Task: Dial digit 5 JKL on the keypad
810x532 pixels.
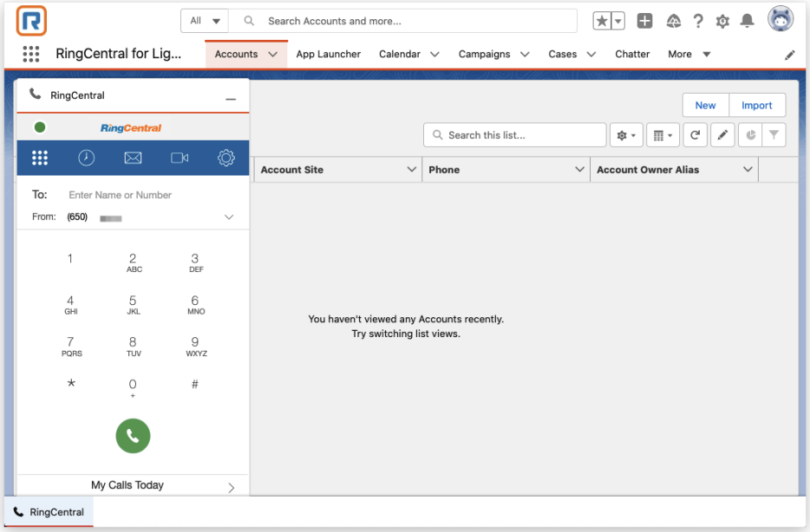Action: [x=133, y=304]
